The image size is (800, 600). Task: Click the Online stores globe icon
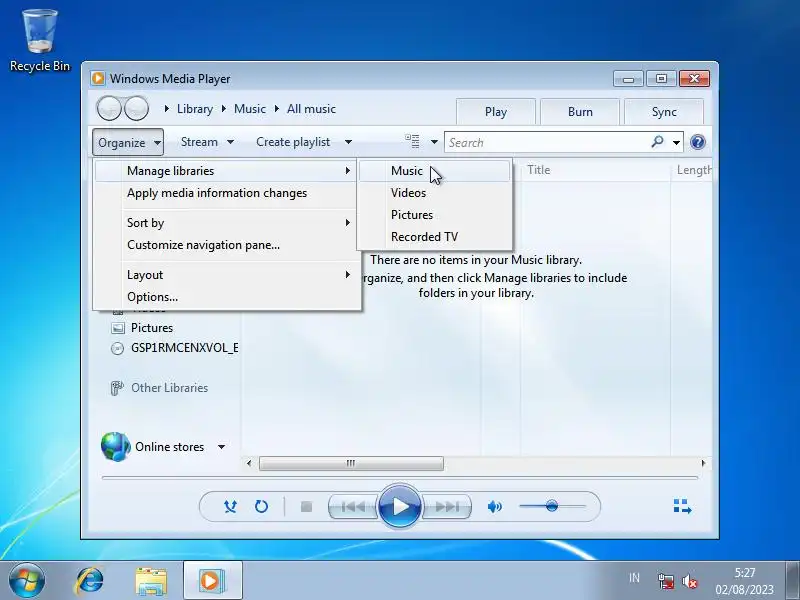115,446
